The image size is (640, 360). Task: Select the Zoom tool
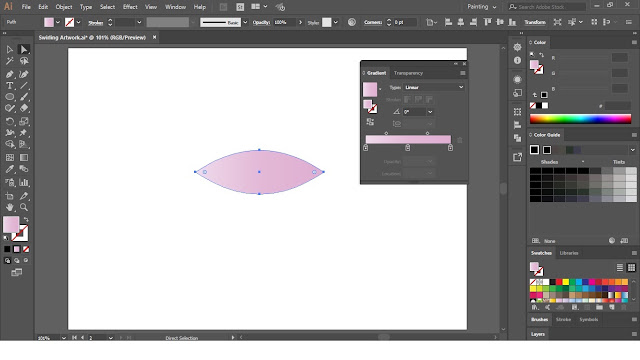24,207
